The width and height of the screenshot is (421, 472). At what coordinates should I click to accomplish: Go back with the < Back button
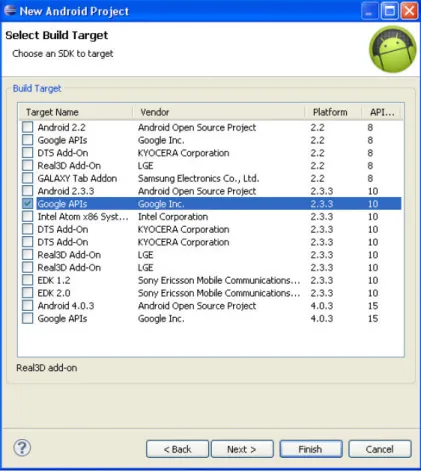tap(177, 449)
